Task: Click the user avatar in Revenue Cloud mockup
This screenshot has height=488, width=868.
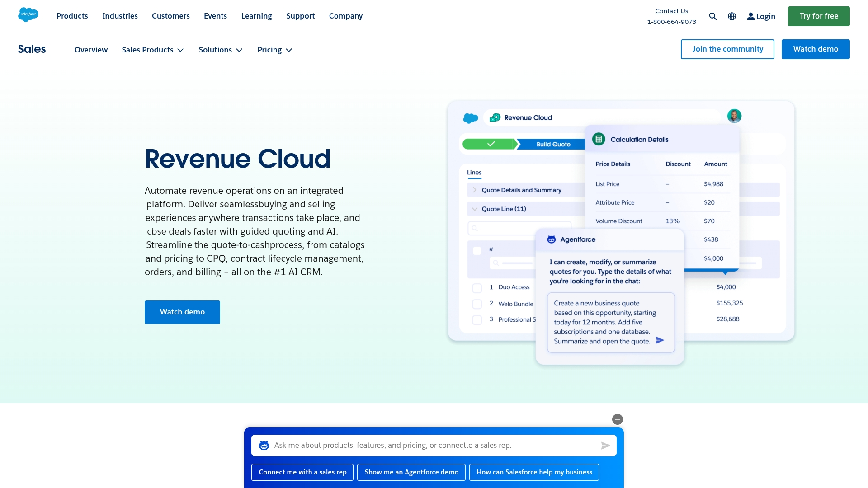Action: click(734, 116)
